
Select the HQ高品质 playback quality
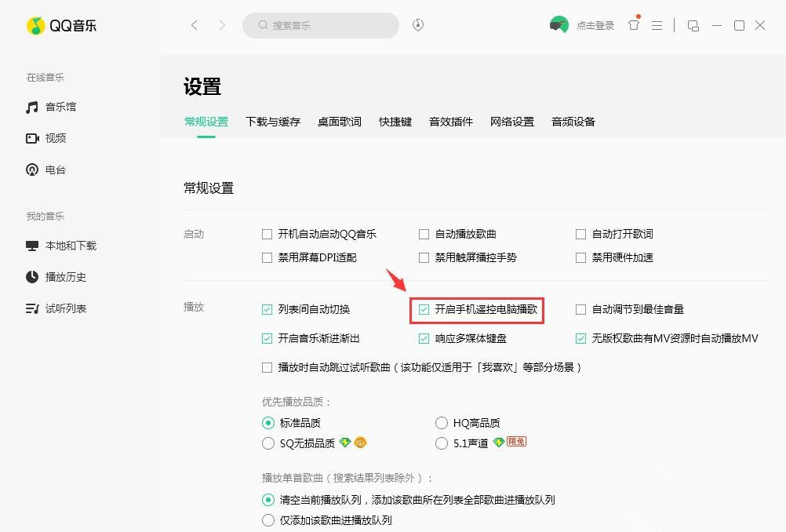click(x=442, y=422)
